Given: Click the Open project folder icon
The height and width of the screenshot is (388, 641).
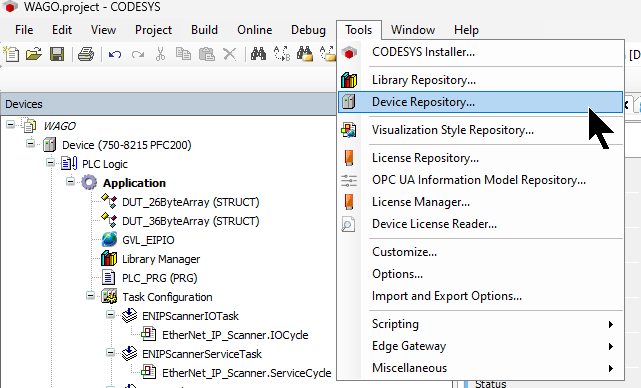Looking at the screenshot, I should (34, 54).
